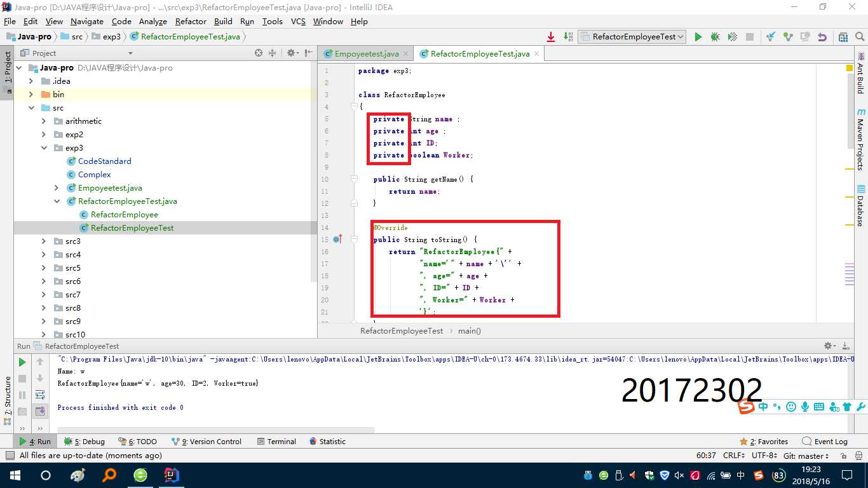Toggle soft-wrap in the Run console

39,395
